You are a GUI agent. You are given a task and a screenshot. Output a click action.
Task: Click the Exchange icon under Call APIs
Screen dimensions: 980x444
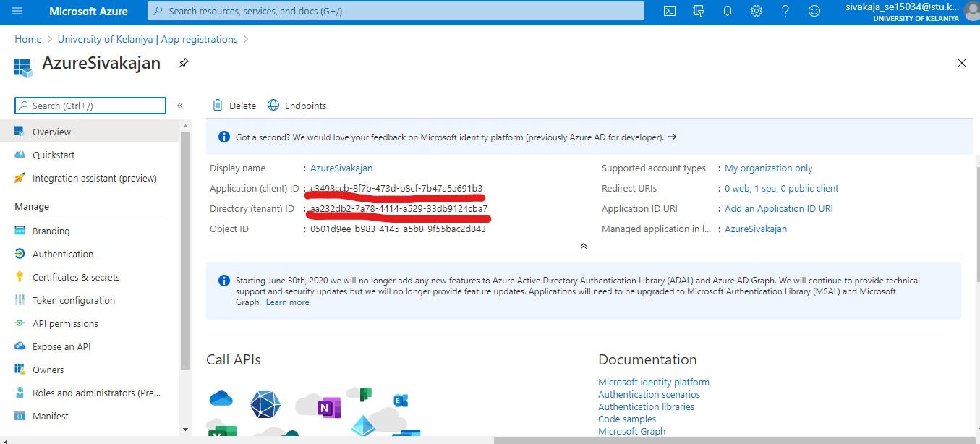399,400
